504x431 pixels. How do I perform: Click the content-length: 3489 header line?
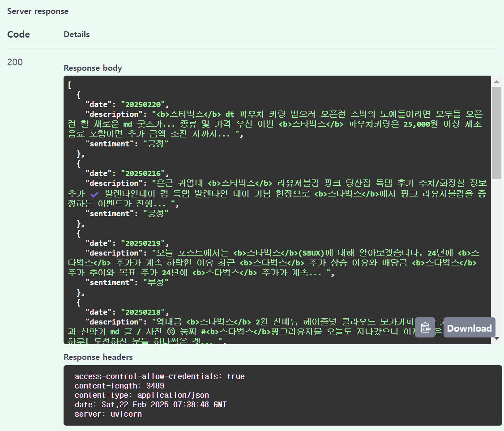[x=119, y=386]
